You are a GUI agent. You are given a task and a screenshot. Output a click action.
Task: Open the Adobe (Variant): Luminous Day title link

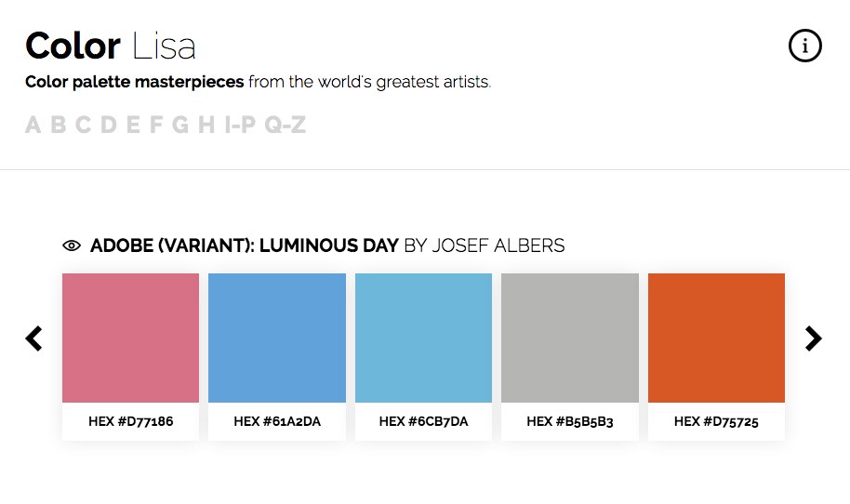coord(244,246)
